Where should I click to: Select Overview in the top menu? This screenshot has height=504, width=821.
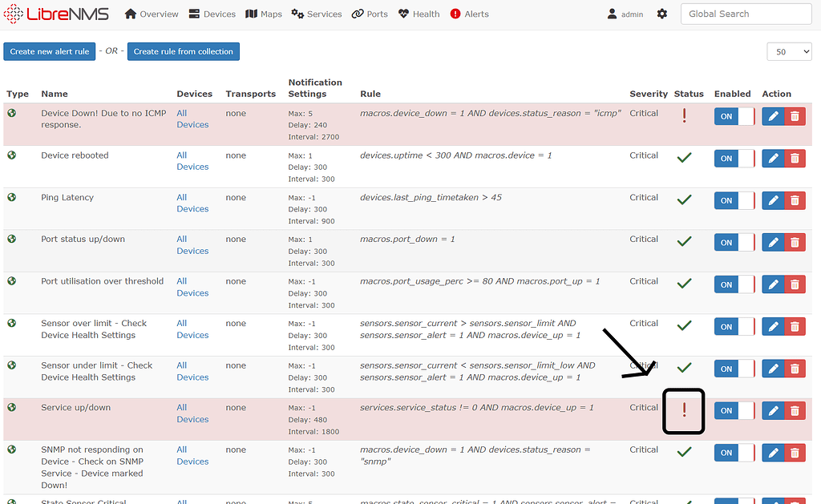point(151,14)
